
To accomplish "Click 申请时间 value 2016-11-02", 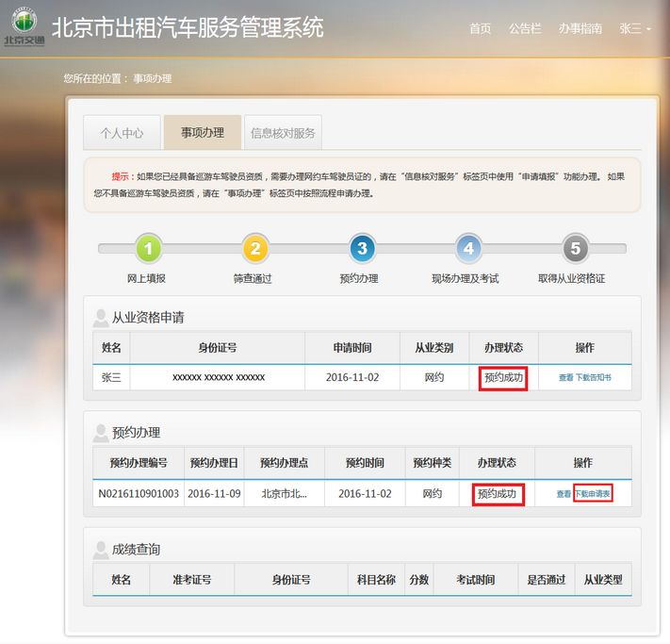I will tap(352, 377).
